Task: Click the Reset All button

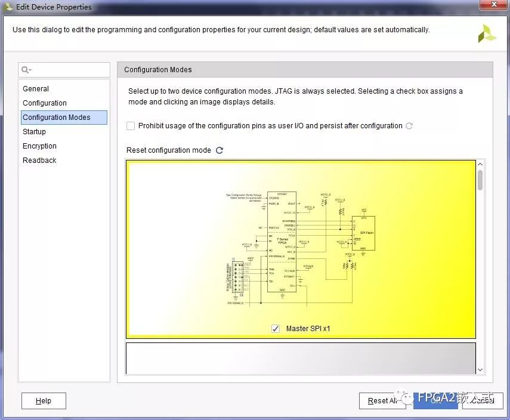Action: (382, 401)
